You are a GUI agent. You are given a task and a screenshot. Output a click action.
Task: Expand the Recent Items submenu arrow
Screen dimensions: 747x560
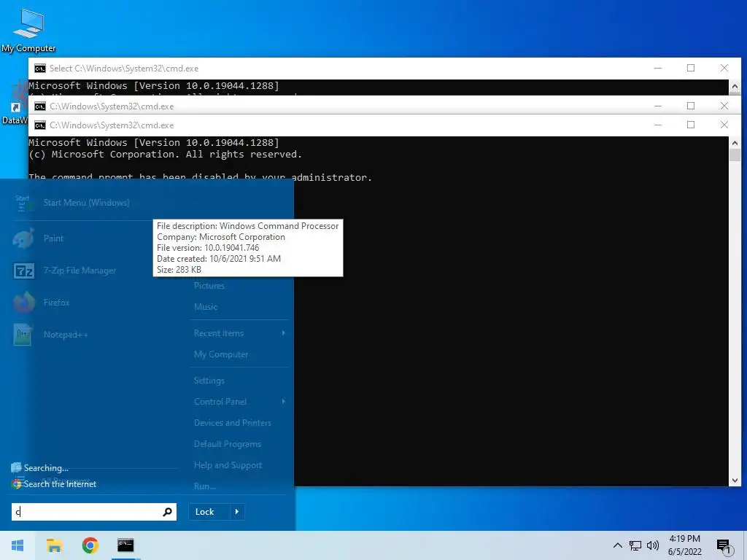[284, 333]
